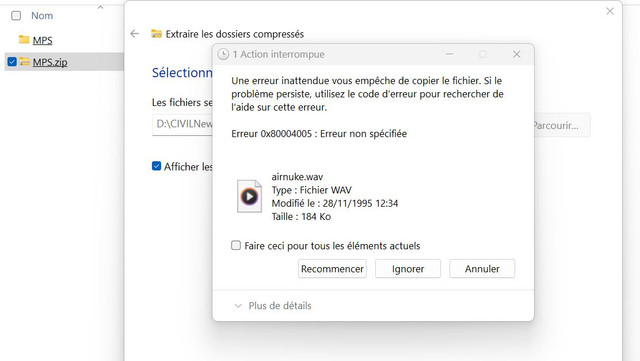Click 'Extraire les dossiers compressés' title

coord(235,34)
